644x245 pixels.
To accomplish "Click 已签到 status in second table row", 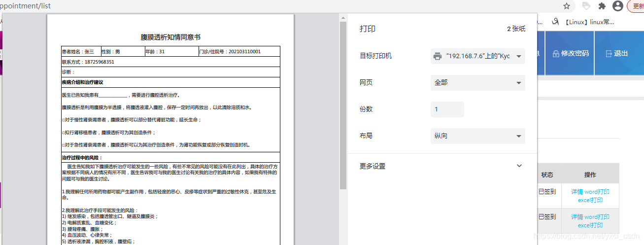I will tap(547, 216).
